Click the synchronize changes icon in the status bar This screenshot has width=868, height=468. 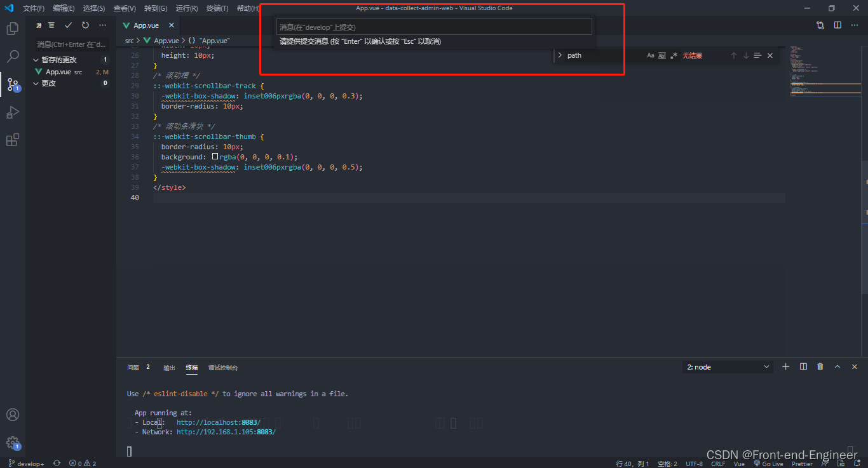57,464
